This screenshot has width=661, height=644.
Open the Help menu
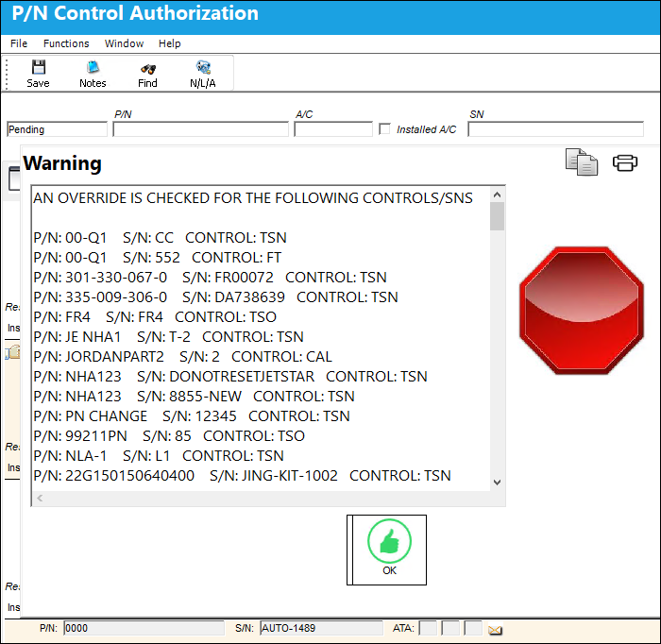coord(169,43)
